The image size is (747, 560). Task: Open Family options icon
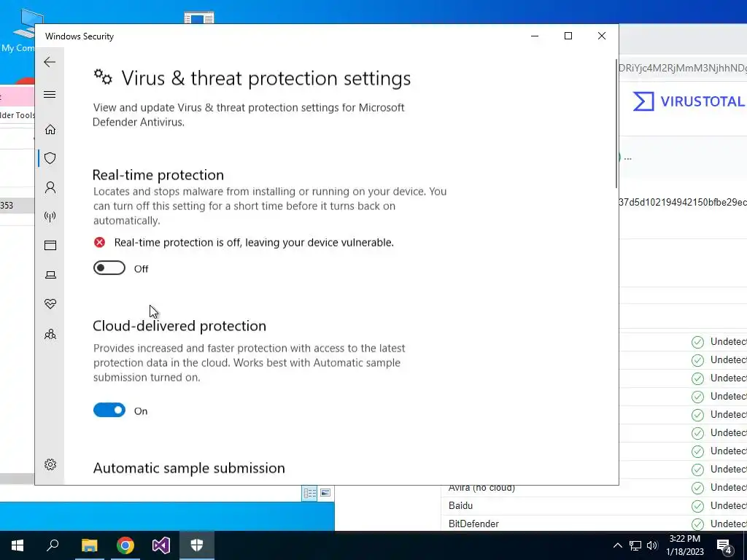[x=50, y=334]
